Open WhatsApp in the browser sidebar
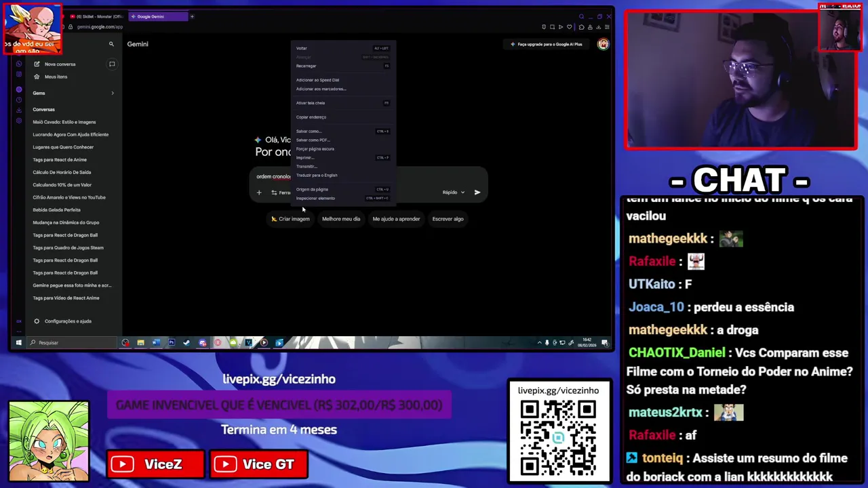868x488 pixels. (x=19, y=64)
